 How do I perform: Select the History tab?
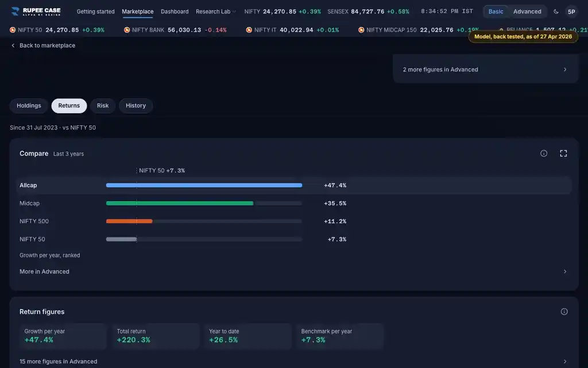coord(136,106)
